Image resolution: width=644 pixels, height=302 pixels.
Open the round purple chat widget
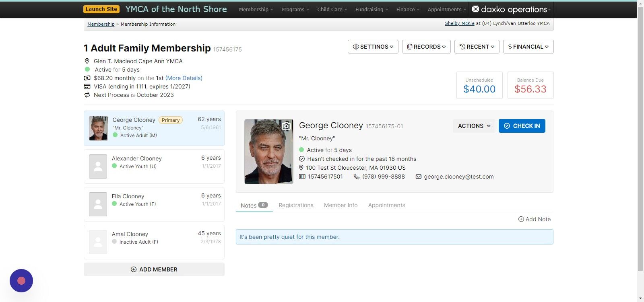[x=21, y=281]
